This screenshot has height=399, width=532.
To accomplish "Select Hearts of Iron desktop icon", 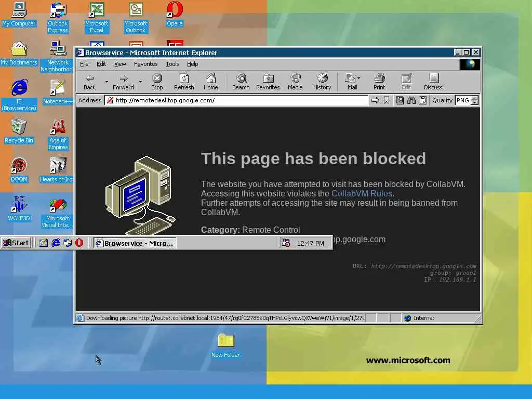I will coord(57,170).
